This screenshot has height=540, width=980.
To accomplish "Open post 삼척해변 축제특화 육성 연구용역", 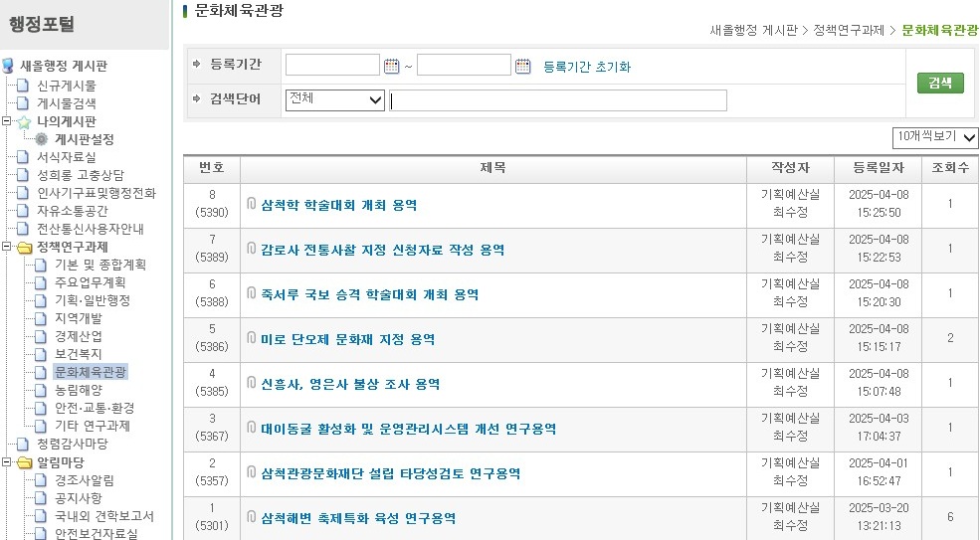I will [358, 518].
